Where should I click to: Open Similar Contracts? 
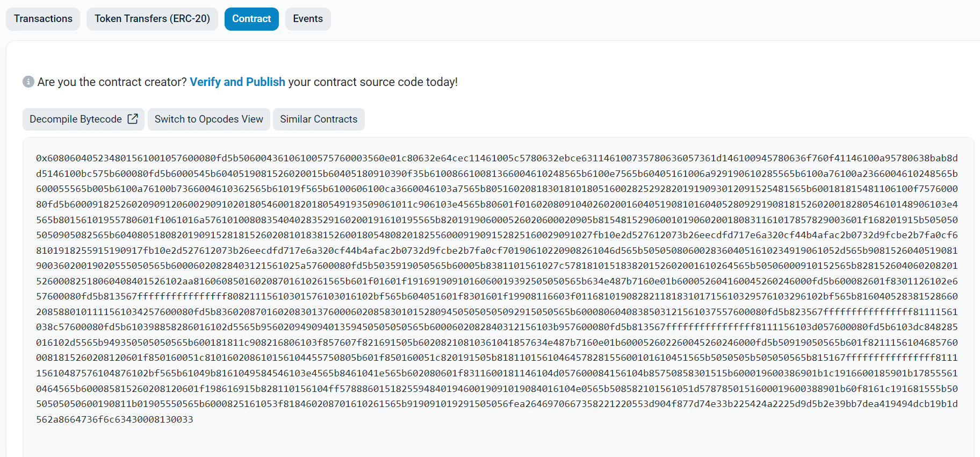(319, 119)
